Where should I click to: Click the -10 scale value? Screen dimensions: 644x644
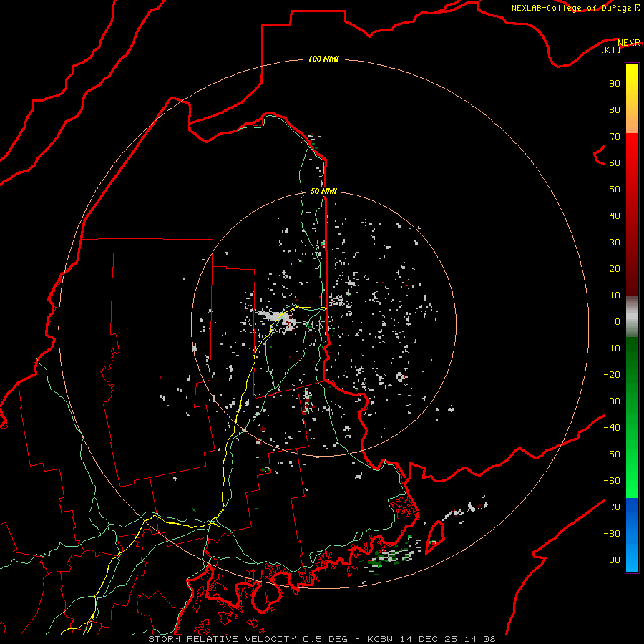pos(612,348)
